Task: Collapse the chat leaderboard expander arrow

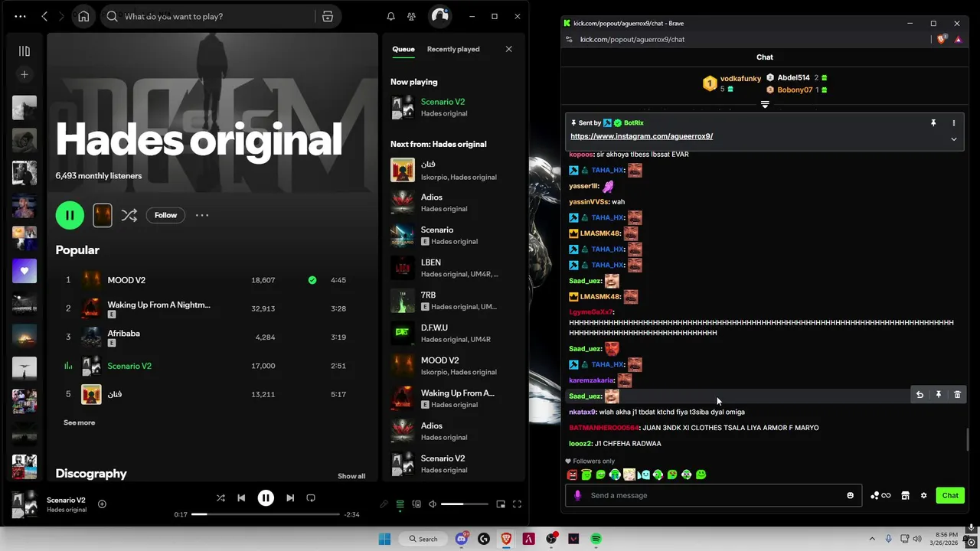Action: click(765, 105)
